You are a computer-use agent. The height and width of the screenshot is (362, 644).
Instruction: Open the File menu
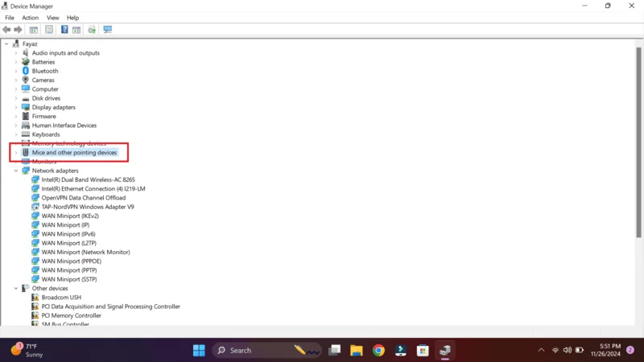click(10, 18)
